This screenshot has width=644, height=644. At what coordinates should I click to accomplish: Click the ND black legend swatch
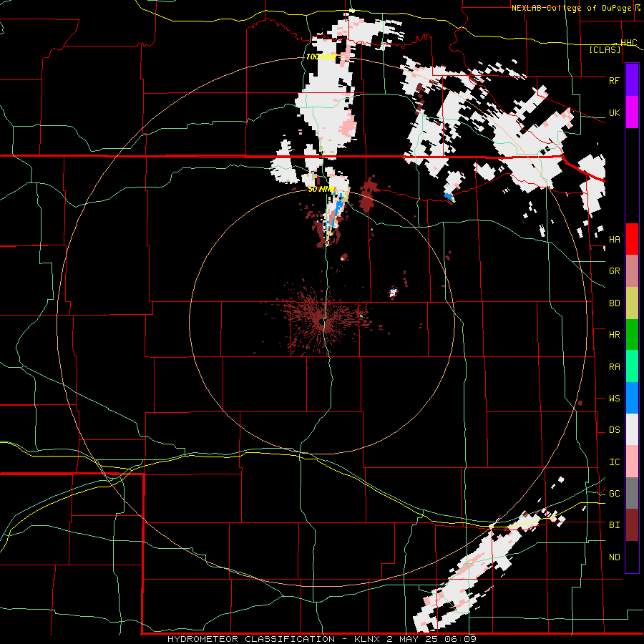click(x=632, y=557)
